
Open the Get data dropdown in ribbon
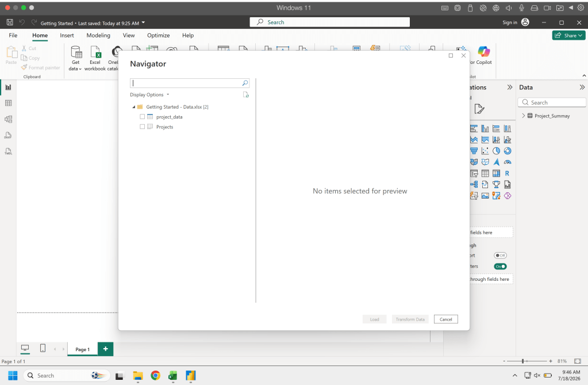75,59
